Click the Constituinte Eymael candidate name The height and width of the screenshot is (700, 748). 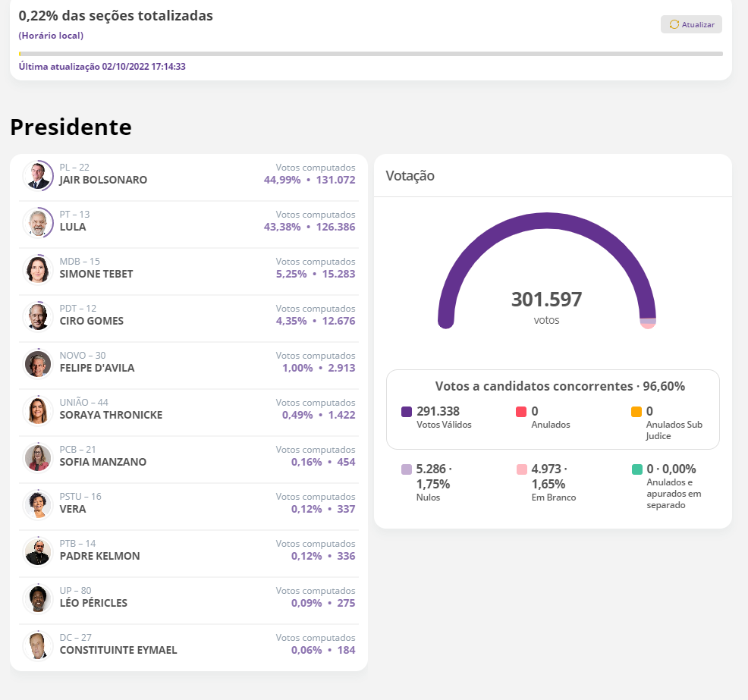click(118, 650)
